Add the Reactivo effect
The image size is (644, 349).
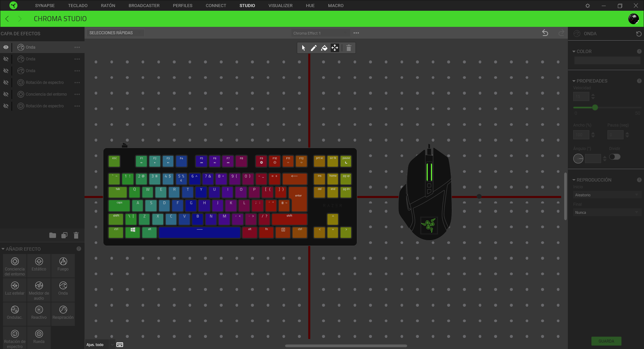click(39, 314)
